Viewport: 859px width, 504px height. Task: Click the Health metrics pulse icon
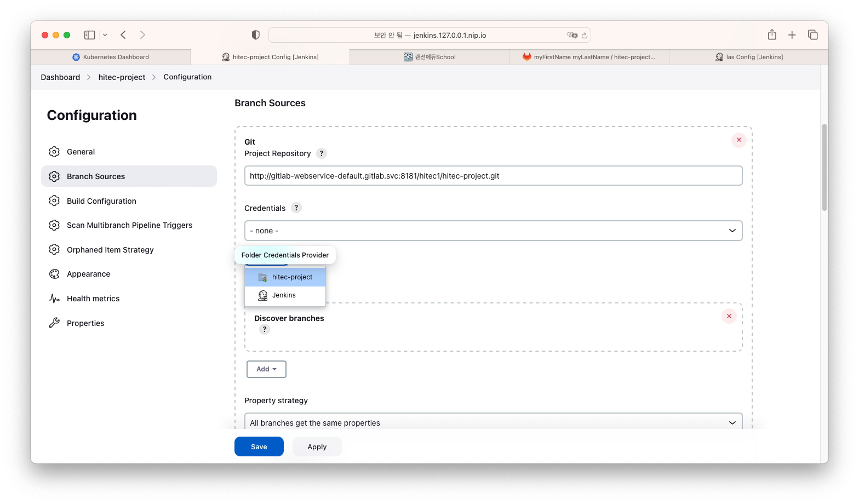[54, 299]
